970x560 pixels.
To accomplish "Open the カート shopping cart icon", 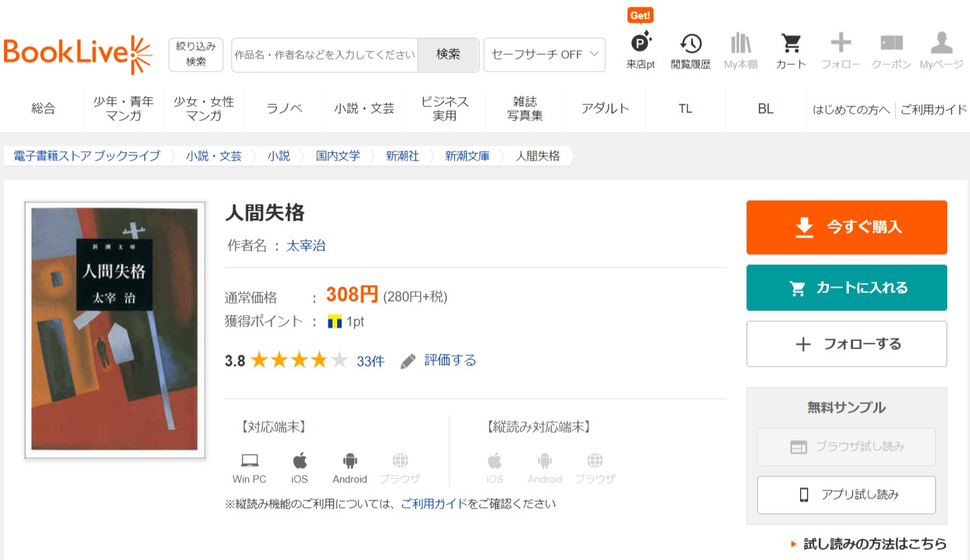I will 791,45.
